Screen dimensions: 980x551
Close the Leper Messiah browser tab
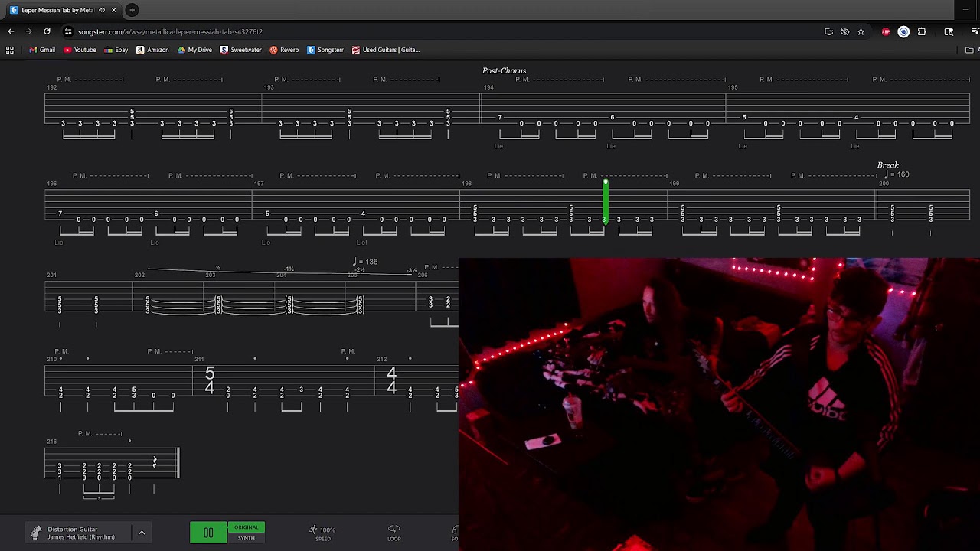coord(114,10)
